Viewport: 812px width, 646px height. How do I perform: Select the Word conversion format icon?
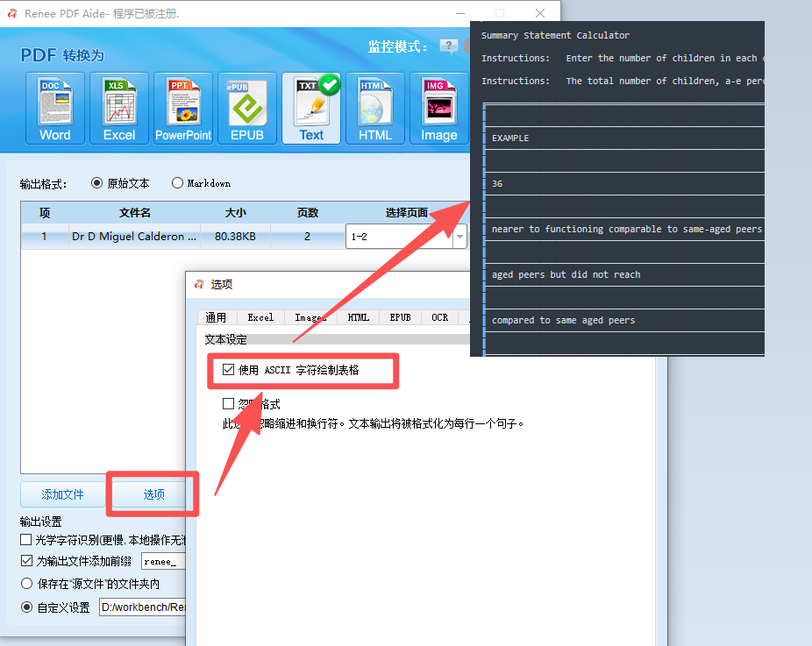54,108
